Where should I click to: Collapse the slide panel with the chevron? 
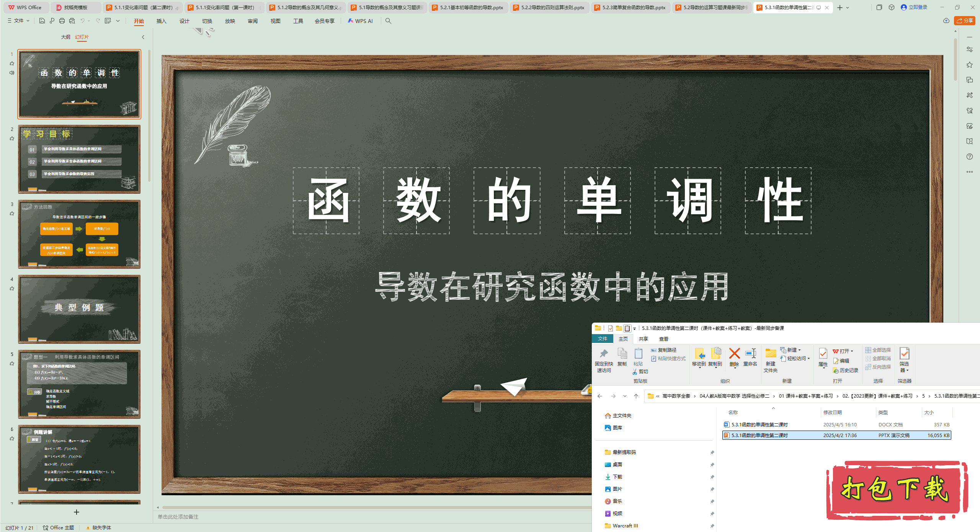(143, 37)
